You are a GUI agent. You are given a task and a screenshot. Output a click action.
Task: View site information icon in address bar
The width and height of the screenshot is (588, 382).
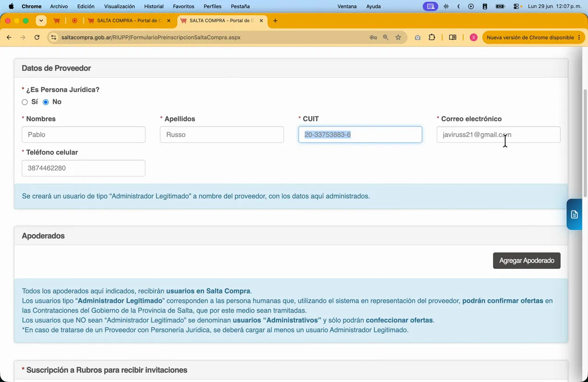[53, 37]
